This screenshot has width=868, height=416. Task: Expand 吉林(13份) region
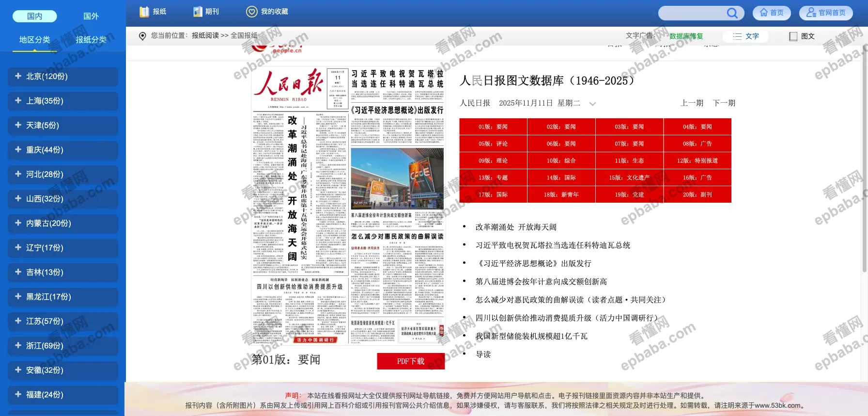tap(63, 272)
